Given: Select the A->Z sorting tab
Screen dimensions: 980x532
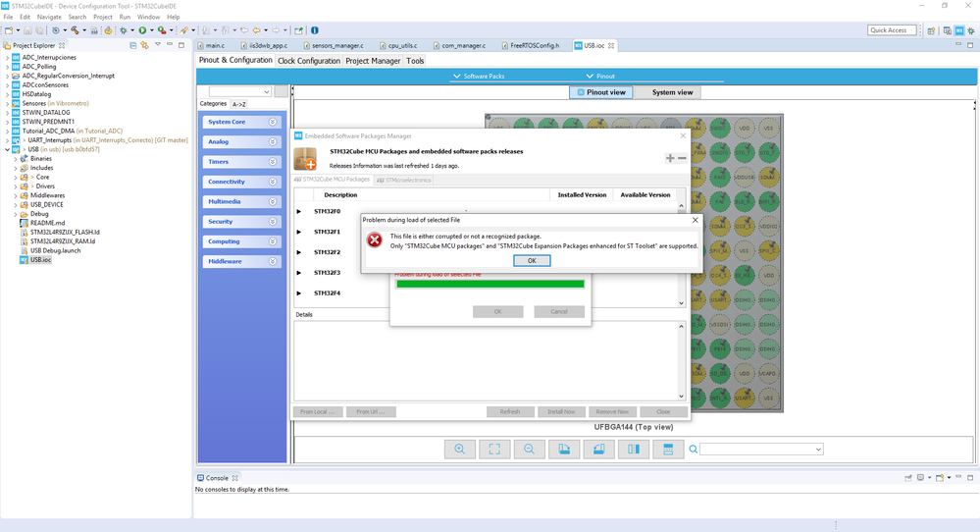Looking at the screenshot, I should tap(238, 104).
